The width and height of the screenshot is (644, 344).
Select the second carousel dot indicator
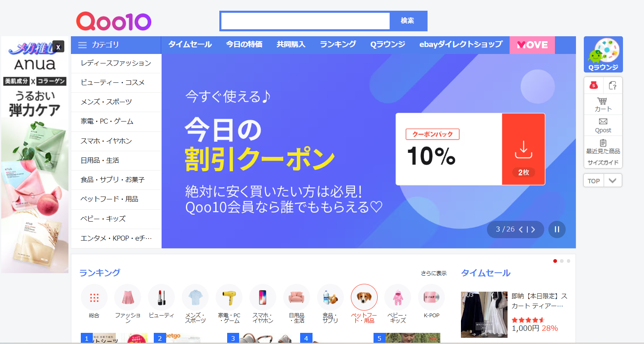point(562,261)
